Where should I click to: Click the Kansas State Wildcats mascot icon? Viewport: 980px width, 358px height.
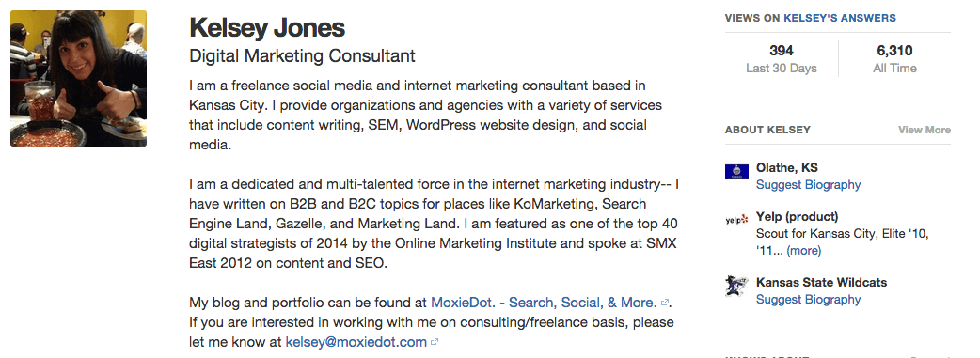[x=736, y=286]
